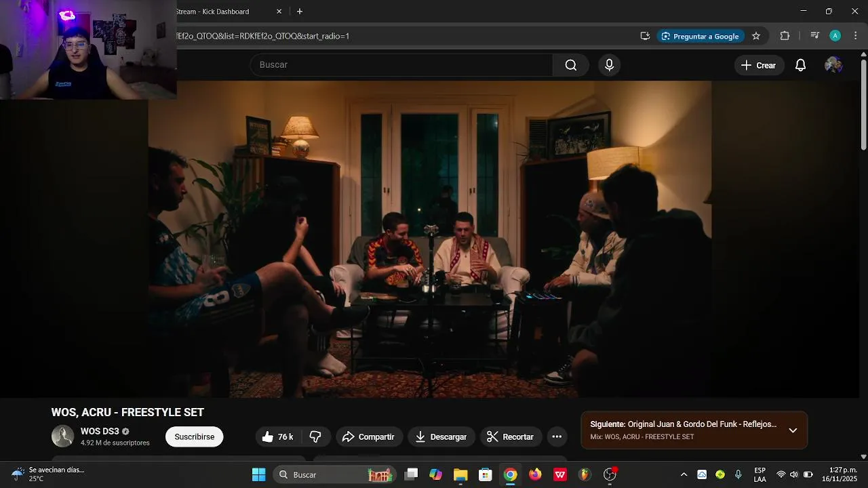This screenshot has height=488, width=868.
Task: Open Chrome three-dot menu
Action: (x=856, y=36)
